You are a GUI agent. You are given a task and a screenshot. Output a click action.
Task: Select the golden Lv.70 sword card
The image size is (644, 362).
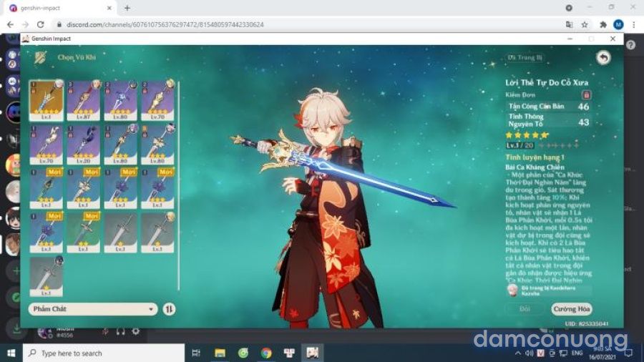click(157, 101)
